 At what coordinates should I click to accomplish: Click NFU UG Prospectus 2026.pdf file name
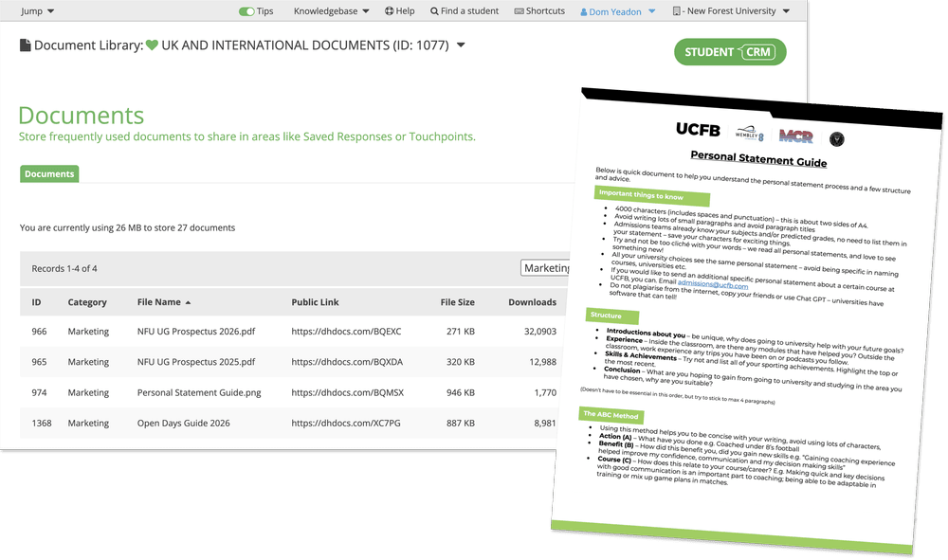click(x=196, y=331)
